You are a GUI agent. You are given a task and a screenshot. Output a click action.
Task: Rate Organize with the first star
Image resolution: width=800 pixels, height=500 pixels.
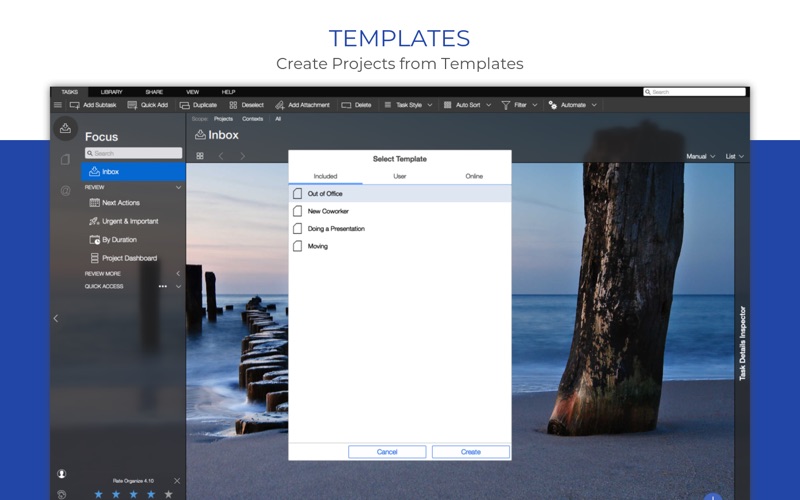tap(98, 494)
